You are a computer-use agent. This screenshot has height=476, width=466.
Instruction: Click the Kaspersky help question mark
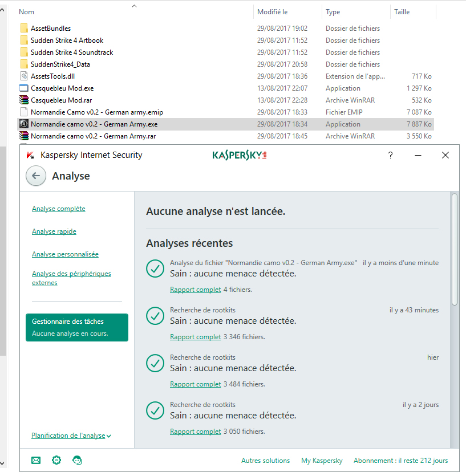(x=390, y=155)
